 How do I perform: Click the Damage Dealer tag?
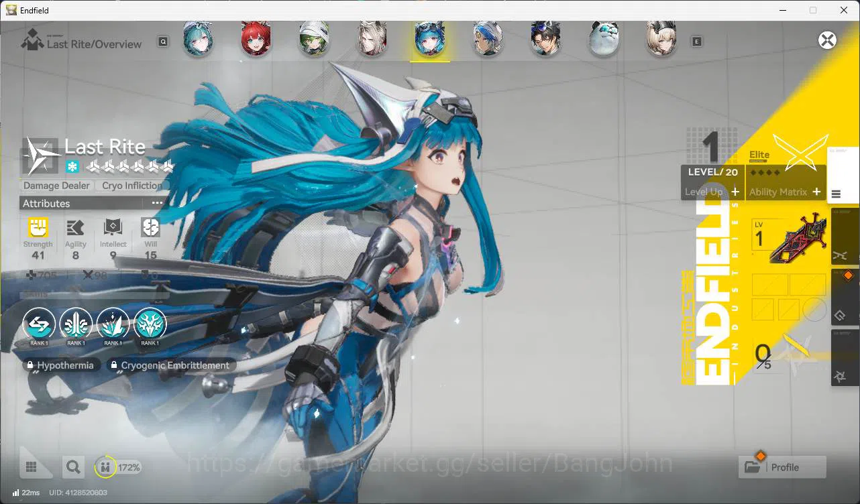pyautogui.click(x=56, y=186)
